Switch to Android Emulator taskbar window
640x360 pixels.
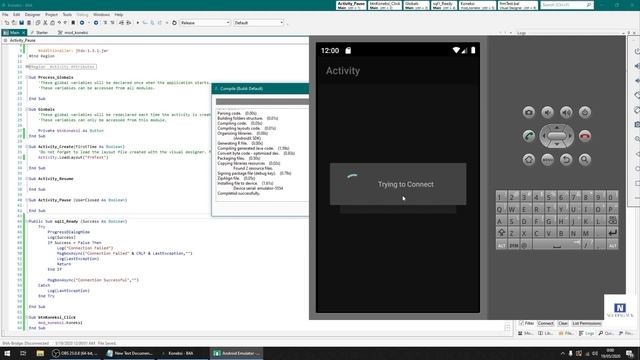tap(237, 353)
